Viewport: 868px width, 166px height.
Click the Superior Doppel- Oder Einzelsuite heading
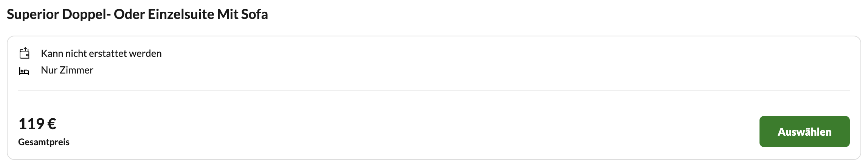(138, 14)
